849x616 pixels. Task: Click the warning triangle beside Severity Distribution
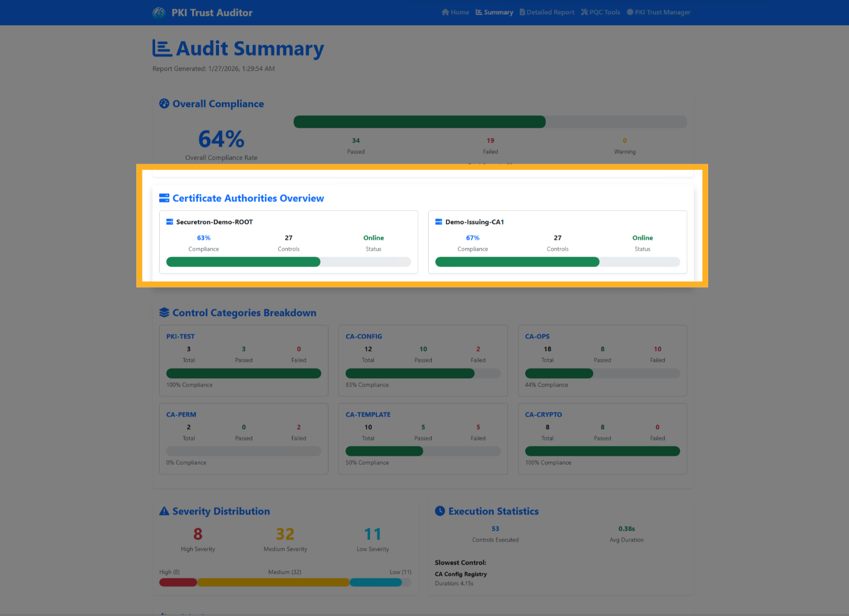coord(164,510)
